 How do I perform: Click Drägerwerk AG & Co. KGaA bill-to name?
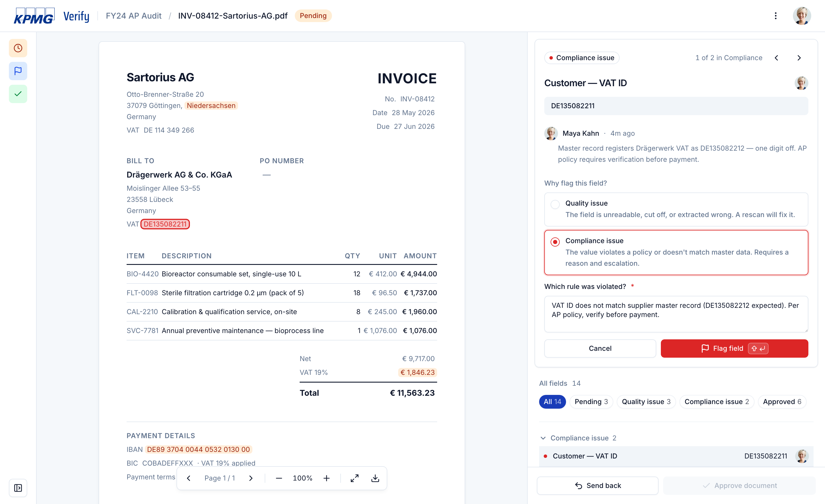(x=179, y=175)
